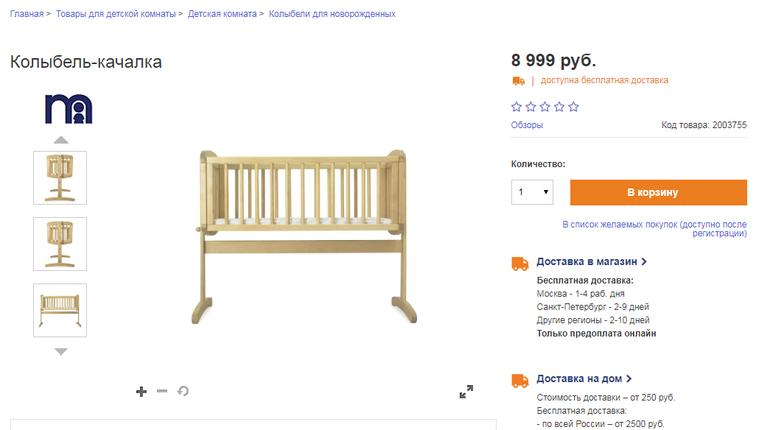
Task: Rate the product five stars
Action: coord(573,107)
